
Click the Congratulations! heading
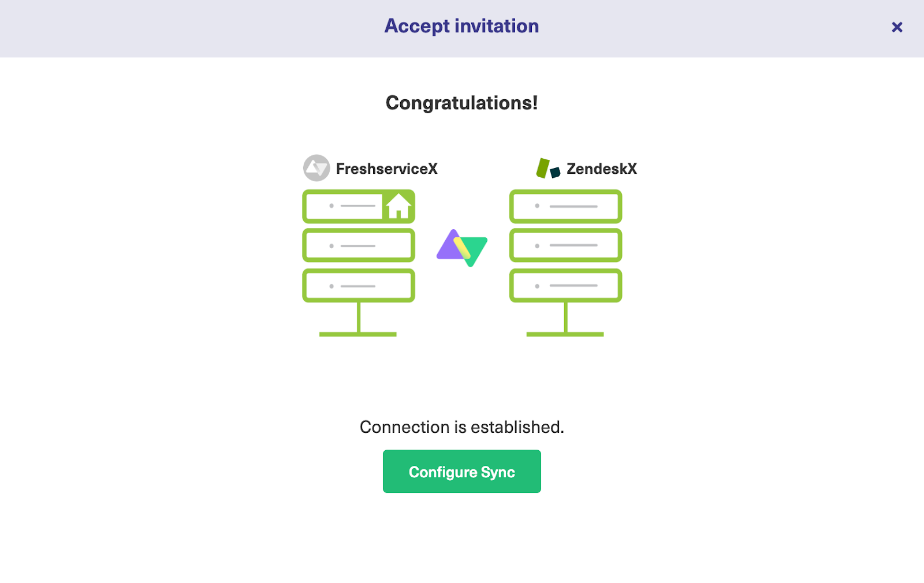461,103
